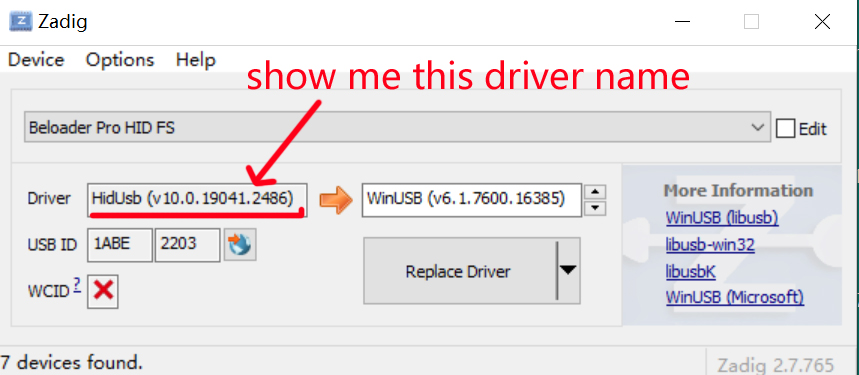Screen dimensions: 859x375
Task: Click the Zadig 2.7.765 version text
Action: (x=776, y=365)
